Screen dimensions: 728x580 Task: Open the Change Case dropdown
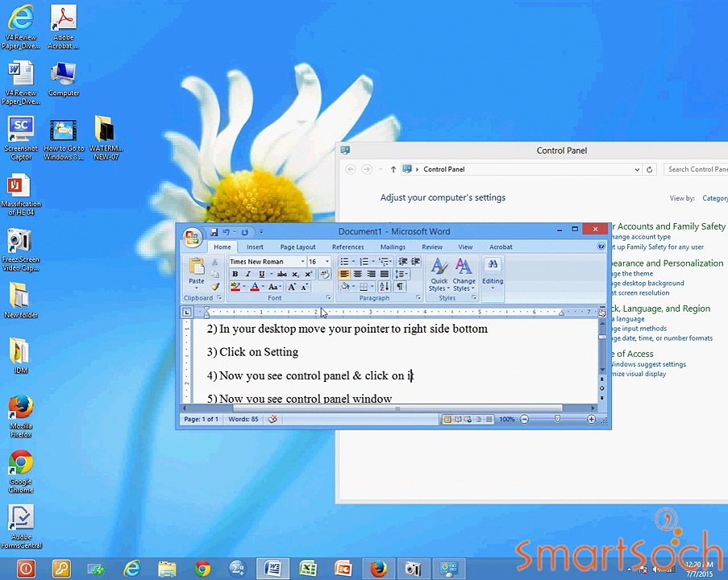[275, 287]
